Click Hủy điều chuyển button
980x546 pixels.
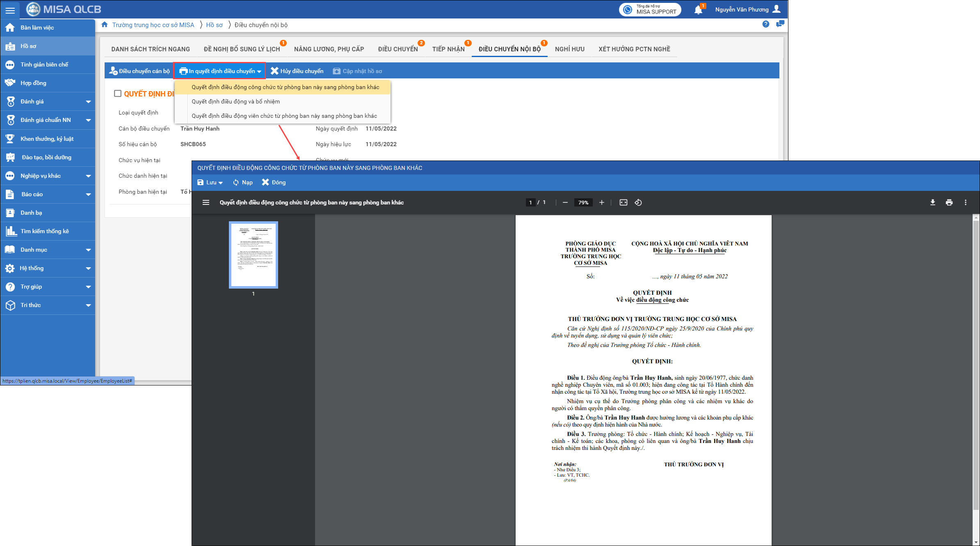click(297, 71)
